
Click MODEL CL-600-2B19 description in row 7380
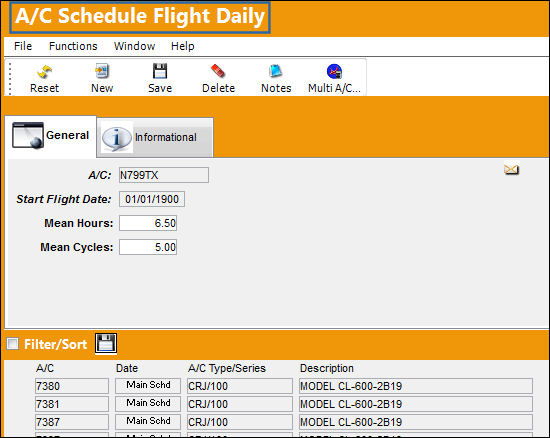[x=416, y=386]
